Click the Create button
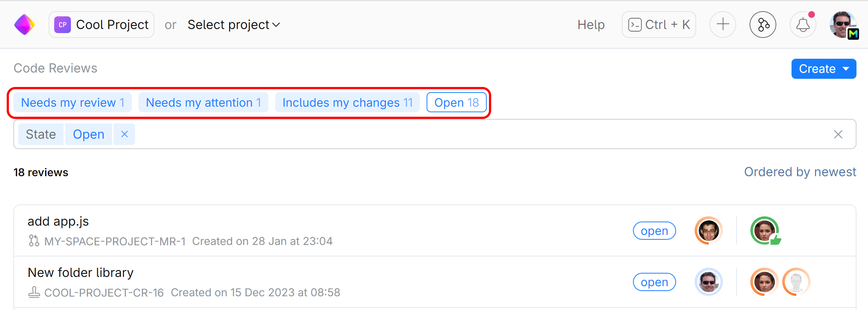Viewport: 868px width, 310px height. (x=817, y=69)
